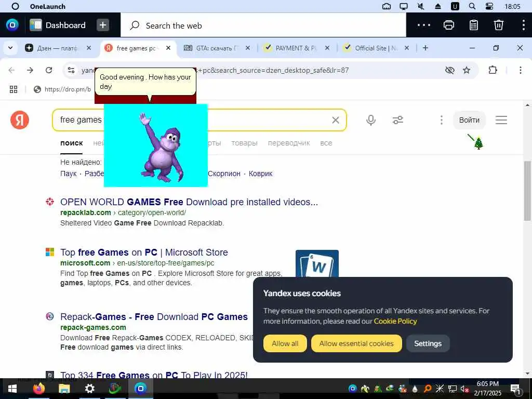The width and height of the screenshot is (532, 399).
Task: Open cookie Settings button
Action: click(428, 343)
